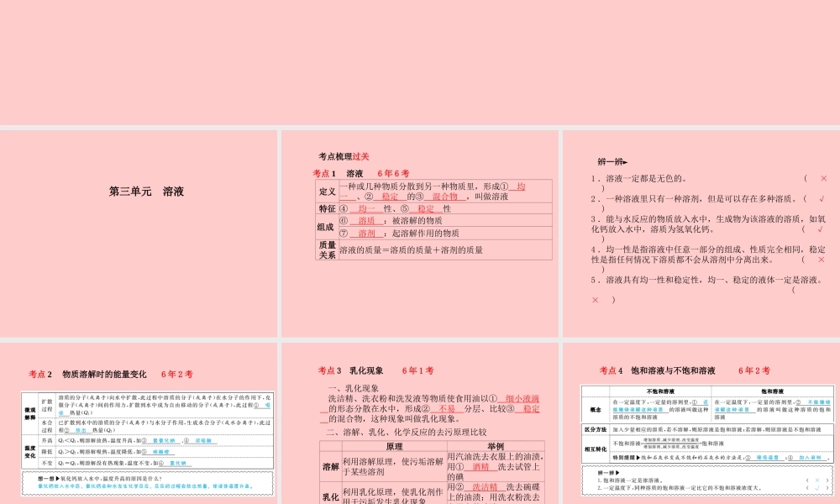Image resolution: width=840 pixels, height=504 pixels.
Task: Select the 举例 column header
Action: point(496,446)
